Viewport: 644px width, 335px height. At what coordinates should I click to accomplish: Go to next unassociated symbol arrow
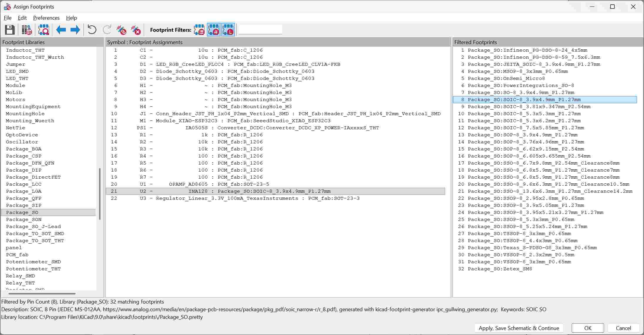(x=75, y=30)
